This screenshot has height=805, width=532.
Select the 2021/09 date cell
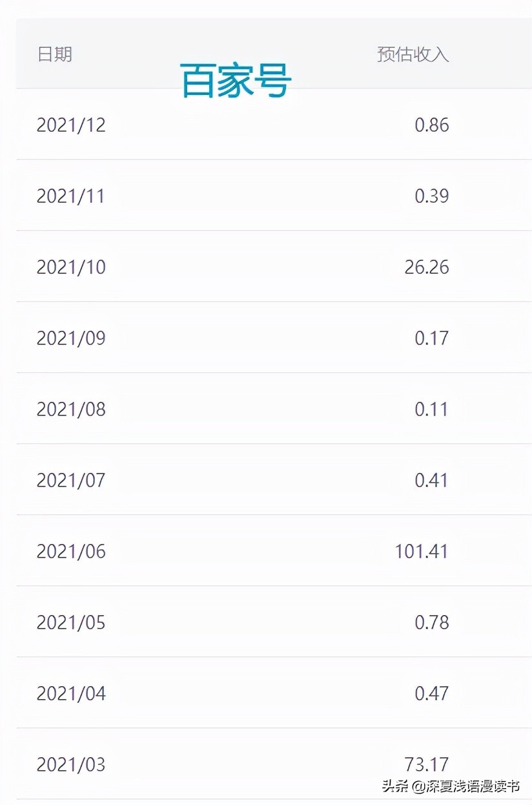coord(71,338)
